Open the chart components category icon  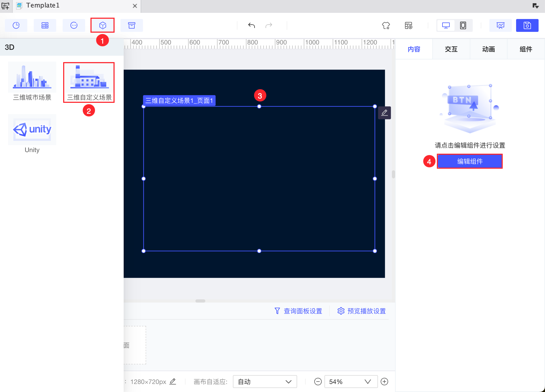(x=16, y=25)
